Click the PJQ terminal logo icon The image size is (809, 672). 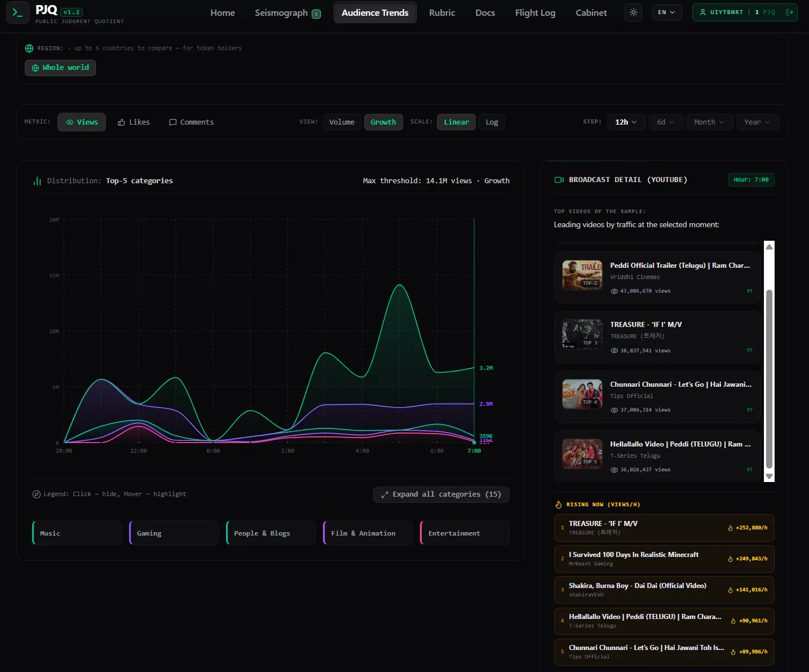click(x=17, y=12)
